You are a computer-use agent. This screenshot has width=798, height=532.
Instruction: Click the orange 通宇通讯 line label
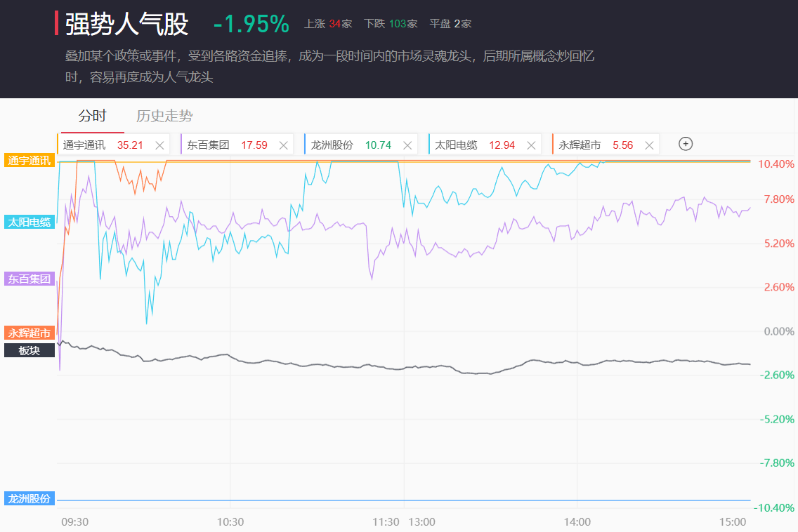[x=30, y=161]
